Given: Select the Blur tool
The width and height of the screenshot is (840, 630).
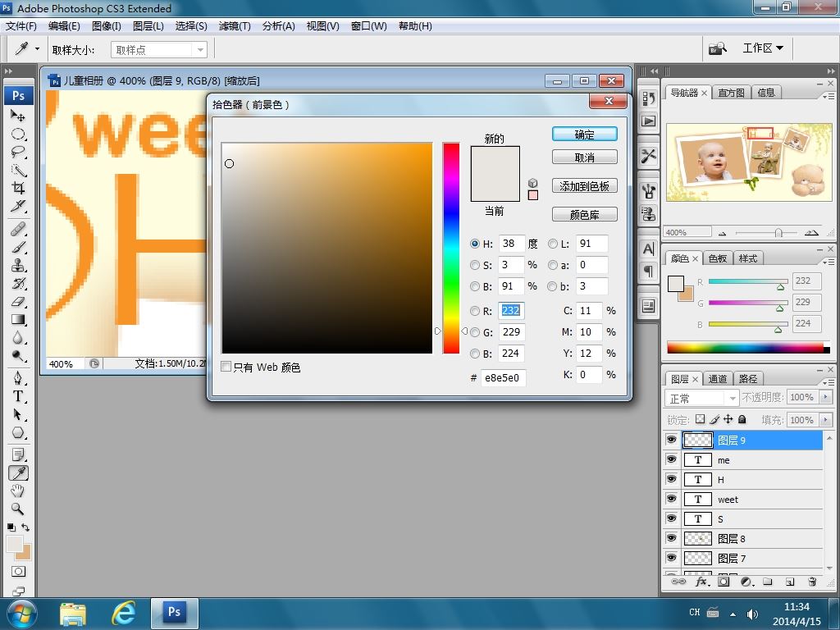Looking at the screenshot, I should tap(18, 338).
